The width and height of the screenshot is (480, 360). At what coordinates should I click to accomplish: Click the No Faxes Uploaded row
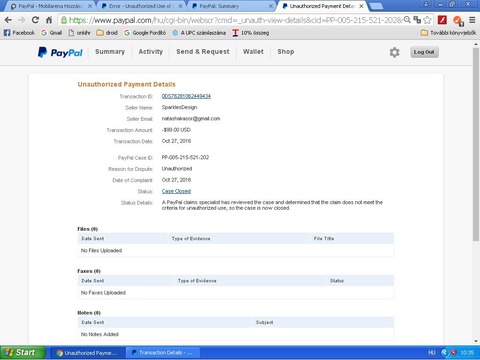(x=235, y=292)
